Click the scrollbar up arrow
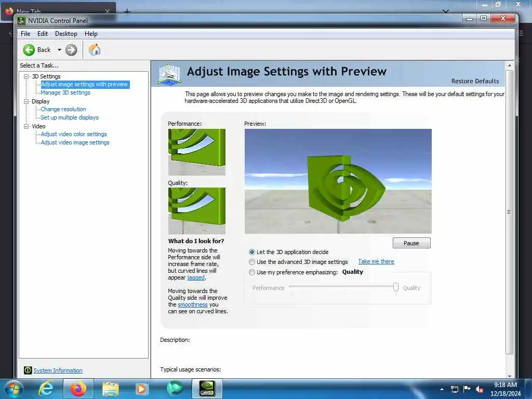The height and width of the screenshot is (399, 532). pyautogui.click(x=509, y=65)
